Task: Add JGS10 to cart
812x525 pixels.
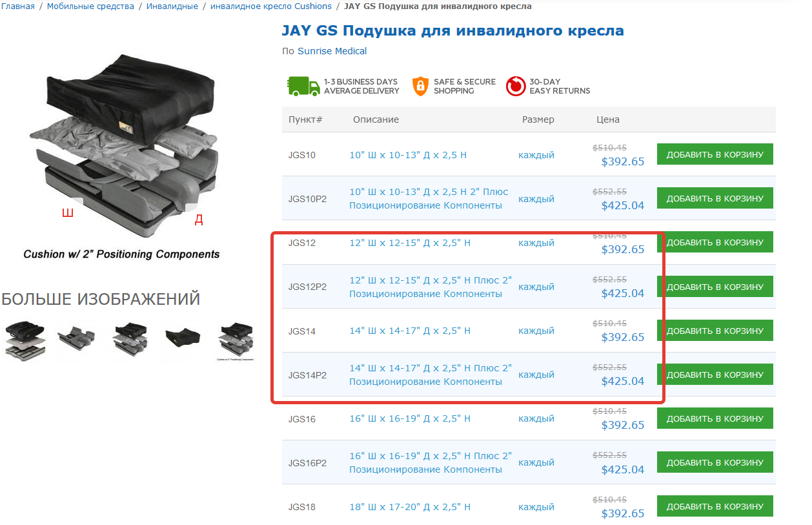Action: pos(715,154)
